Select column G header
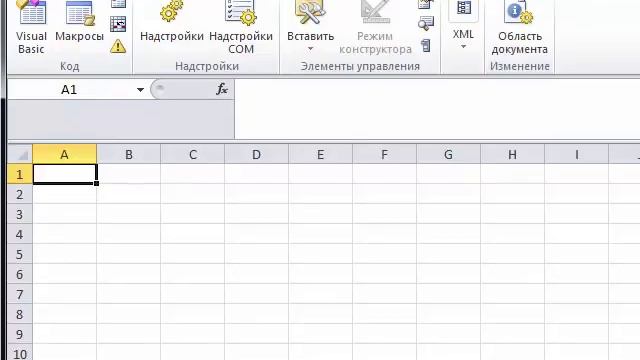The height and width of the screenshot is (360, 640). tap(449, 154)
